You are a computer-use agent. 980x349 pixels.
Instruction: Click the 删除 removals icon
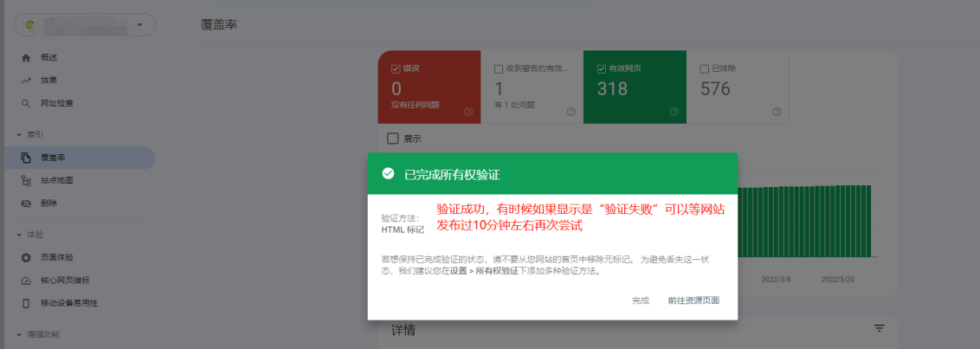[x=25, y=203]
